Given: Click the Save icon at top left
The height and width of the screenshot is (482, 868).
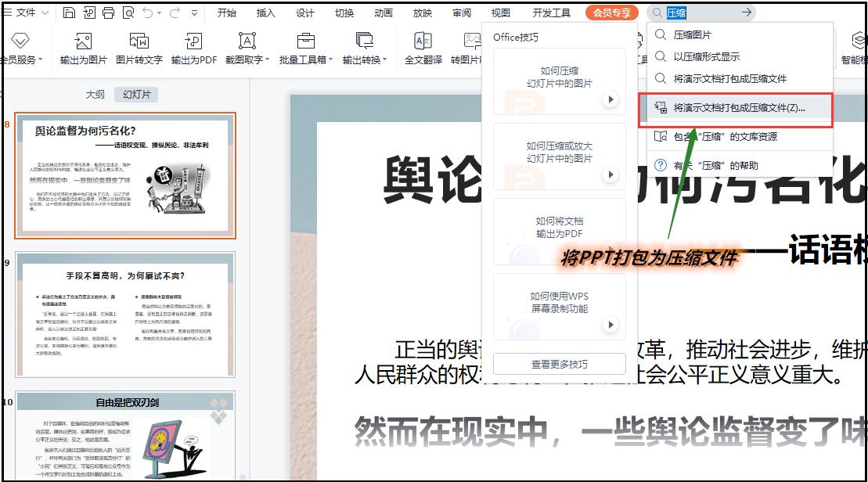Looking at the screenshot, I should [70, 13].
